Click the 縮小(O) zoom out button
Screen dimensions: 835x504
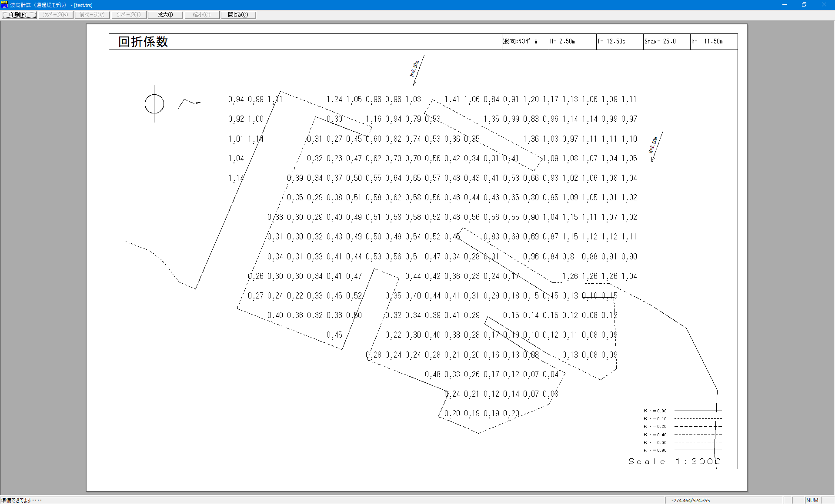201,15
